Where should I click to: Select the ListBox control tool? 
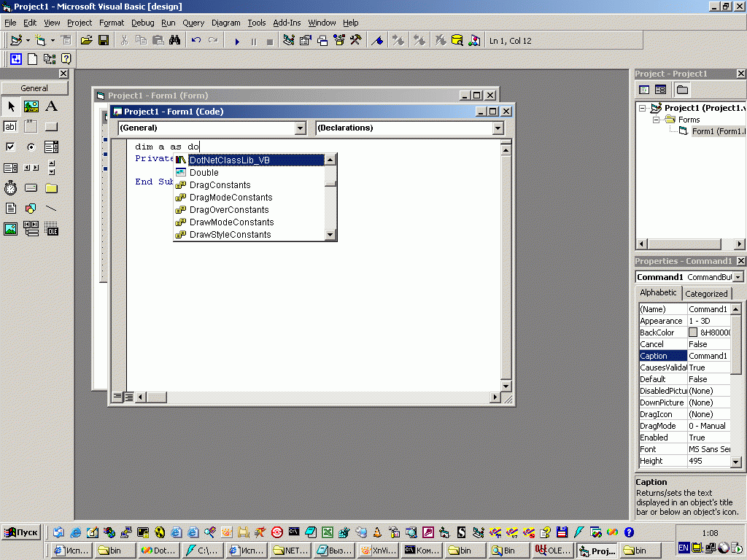[10, 168]
